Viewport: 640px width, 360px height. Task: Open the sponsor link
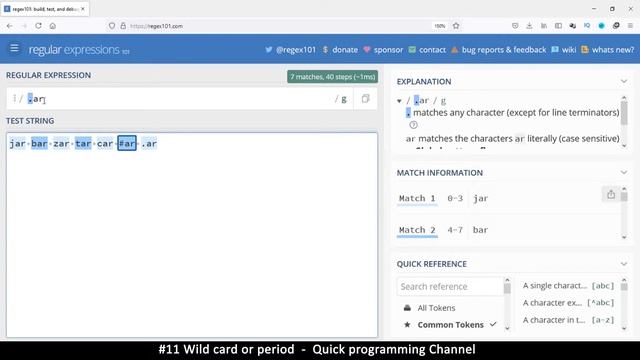coord(383,50)
